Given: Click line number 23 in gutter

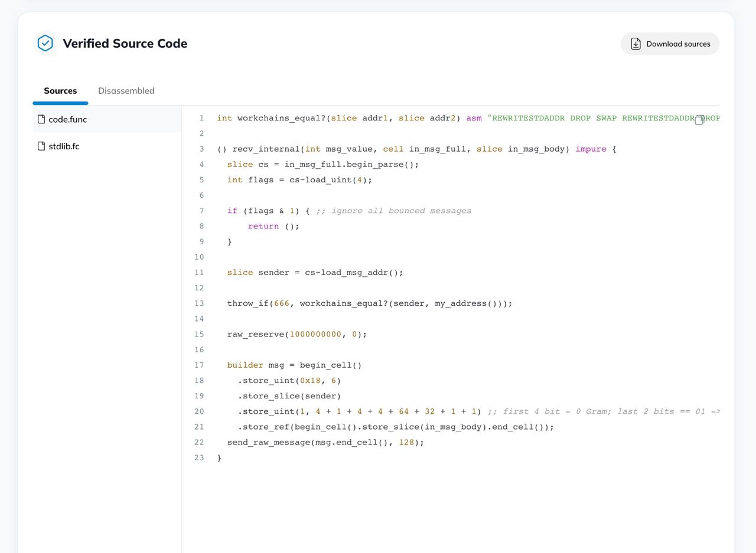Looking at the screenshot, I should (x=199, y=458).
